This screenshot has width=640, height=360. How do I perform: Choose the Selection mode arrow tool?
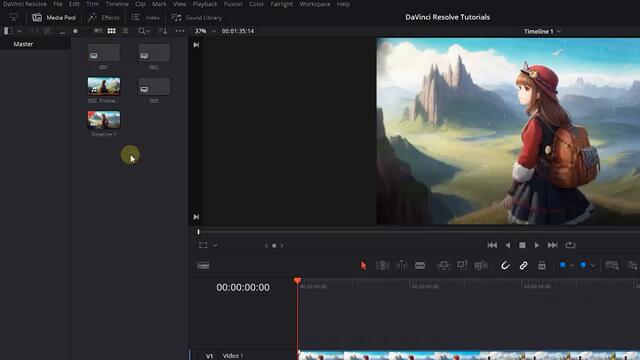click(x=363, y=266)
